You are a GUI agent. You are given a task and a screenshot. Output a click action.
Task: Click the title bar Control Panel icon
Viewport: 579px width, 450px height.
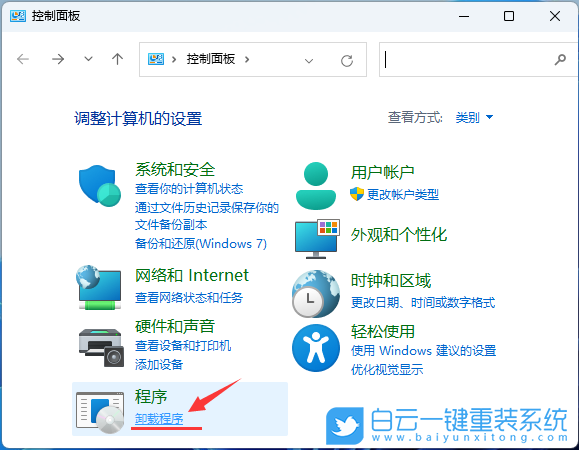pos(18,16)
